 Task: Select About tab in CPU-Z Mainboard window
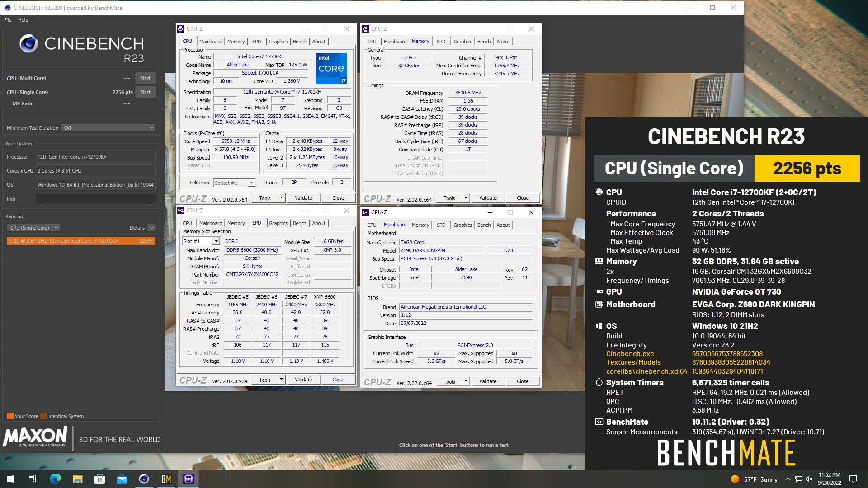tap(503, 225)
